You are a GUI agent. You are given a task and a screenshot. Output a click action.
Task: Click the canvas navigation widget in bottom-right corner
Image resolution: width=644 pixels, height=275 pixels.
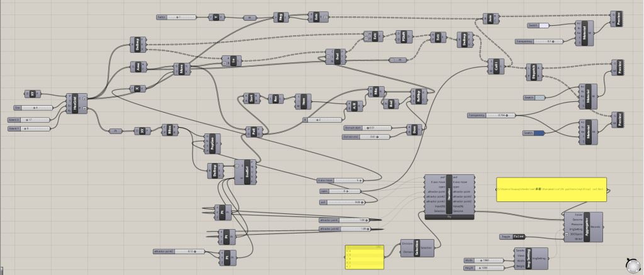632,264
